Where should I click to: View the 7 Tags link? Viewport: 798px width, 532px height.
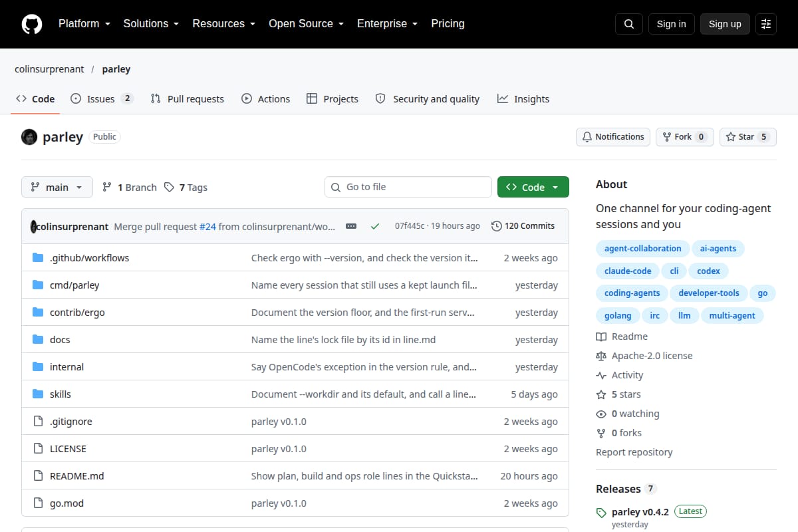pos(186,188)
